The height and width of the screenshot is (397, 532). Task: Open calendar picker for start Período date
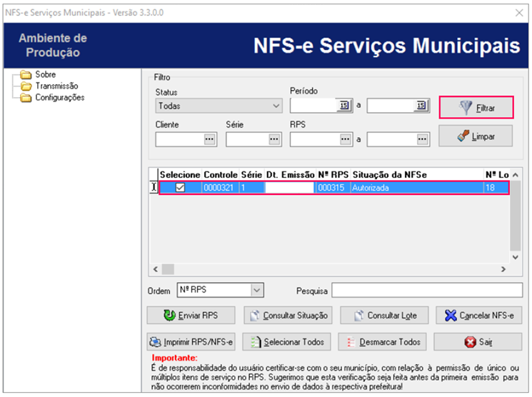coord(344,106)
